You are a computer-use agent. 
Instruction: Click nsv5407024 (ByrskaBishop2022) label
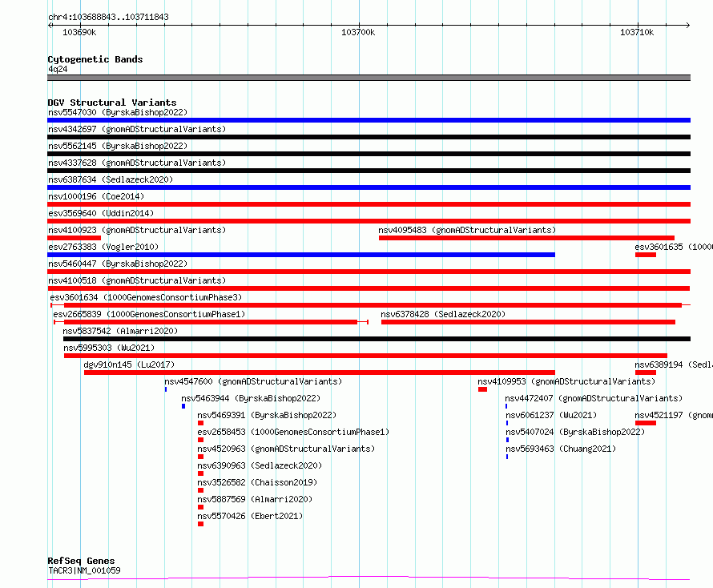click(x=575, y=432)
